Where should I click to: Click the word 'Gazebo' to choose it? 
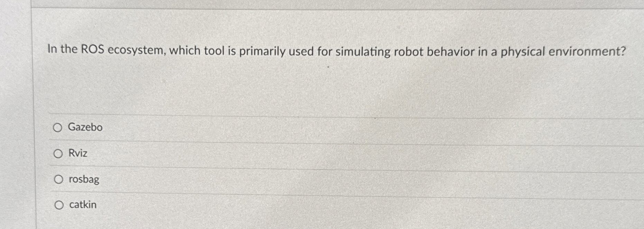click(85, 127)
